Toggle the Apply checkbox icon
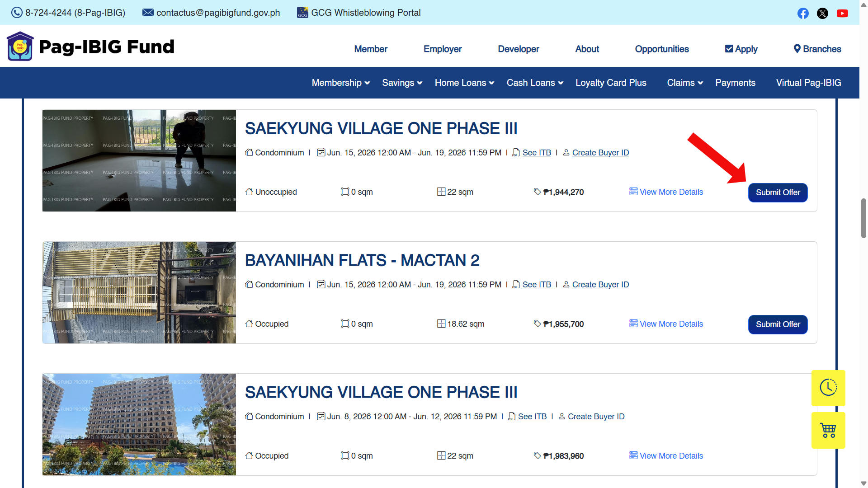The height and width of the screenshot is (488, 868). (729, 49)
